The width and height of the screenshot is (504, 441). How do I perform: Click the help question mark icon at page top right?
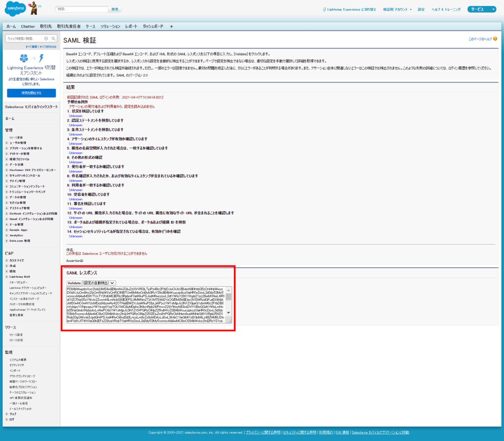(x=495, y=39)
